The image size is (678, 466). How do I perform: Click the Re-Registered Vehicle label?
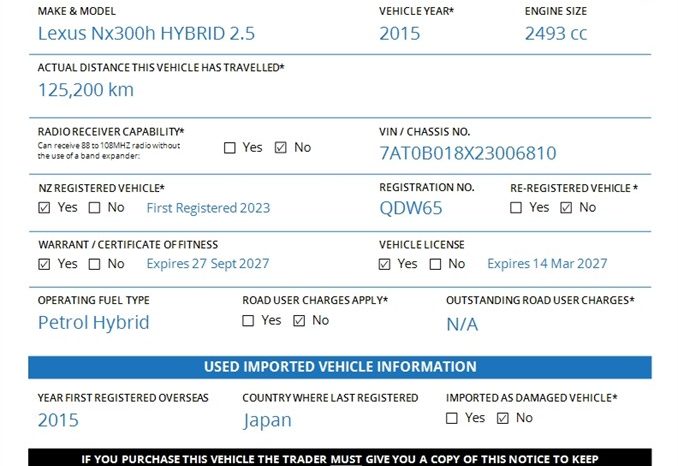[x=574, y=188]
